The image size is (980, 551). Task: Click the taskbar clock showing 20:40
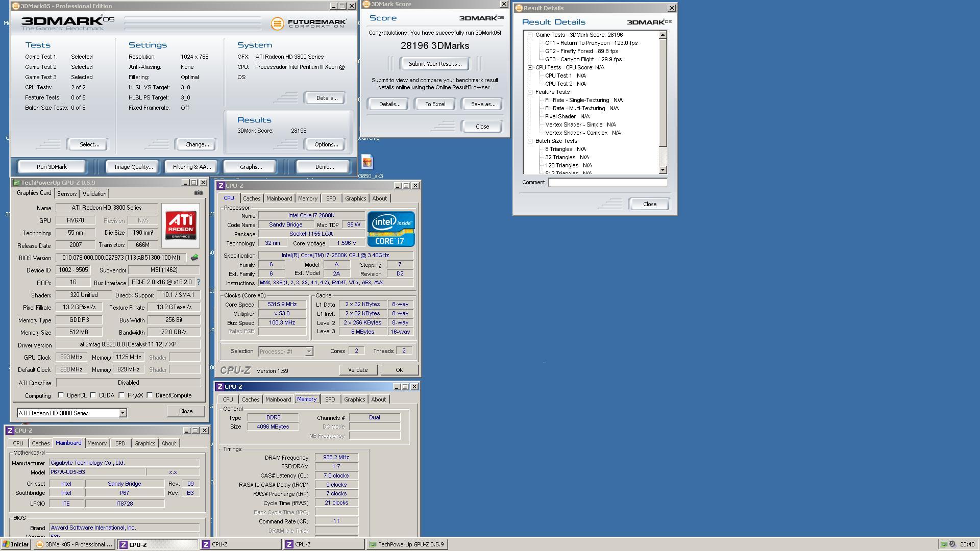click(x=967, y=544)
